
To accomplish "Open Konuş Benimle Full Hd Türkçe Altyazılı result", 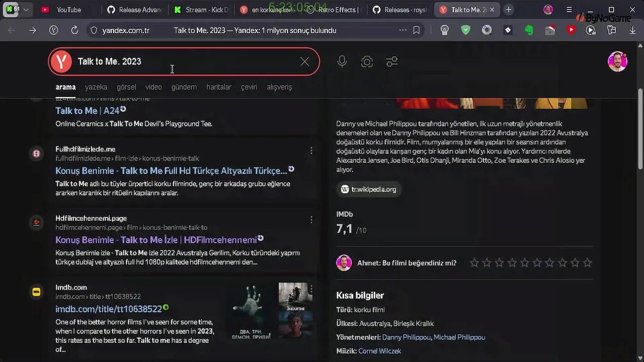I will pos(171,170).
